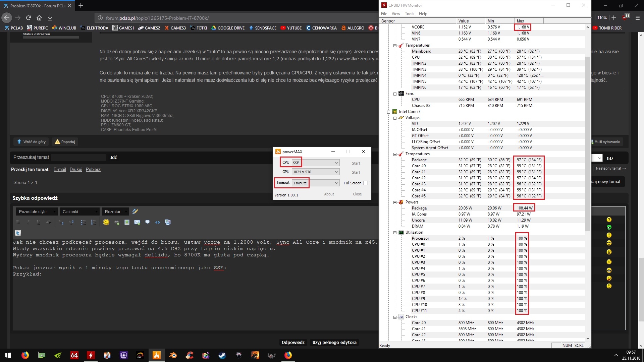This screenshot has width=644, height=362.
Task: Enable the Full Screen checkbox in powerMAX
Action: 366,183
